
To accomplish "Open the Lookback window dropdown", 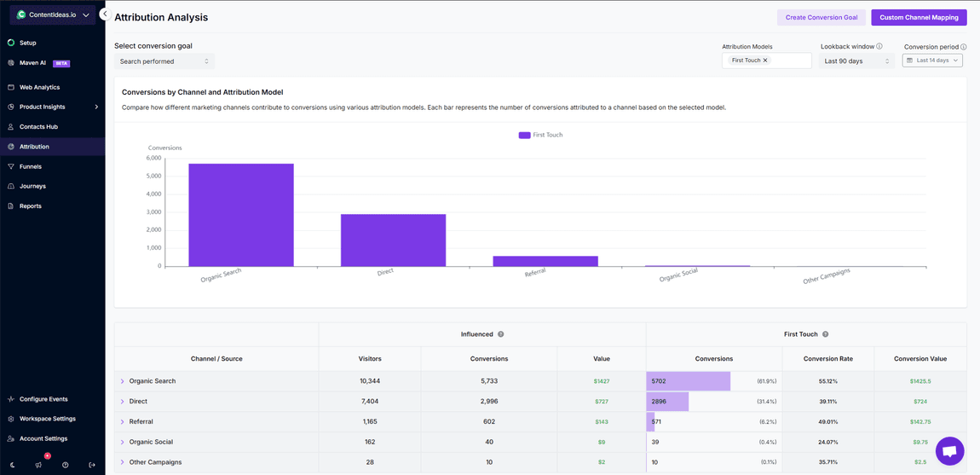I will [x=856, y=61].
